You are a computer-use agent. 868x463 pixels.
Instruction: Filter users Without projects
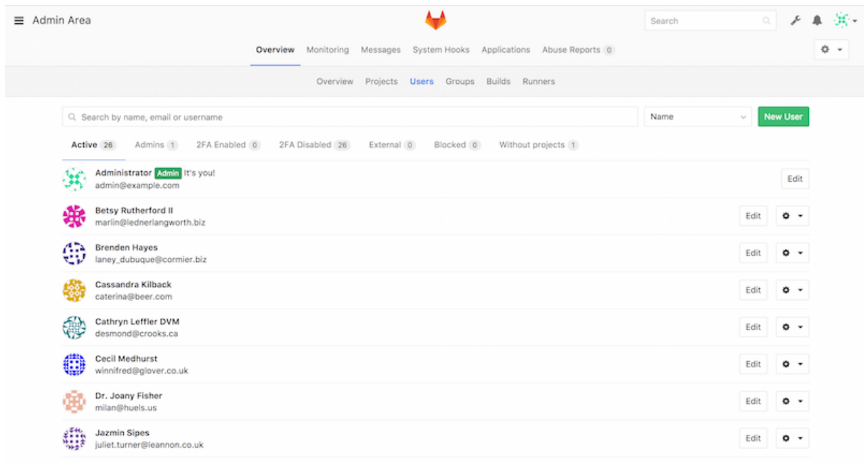coord(539,145)
